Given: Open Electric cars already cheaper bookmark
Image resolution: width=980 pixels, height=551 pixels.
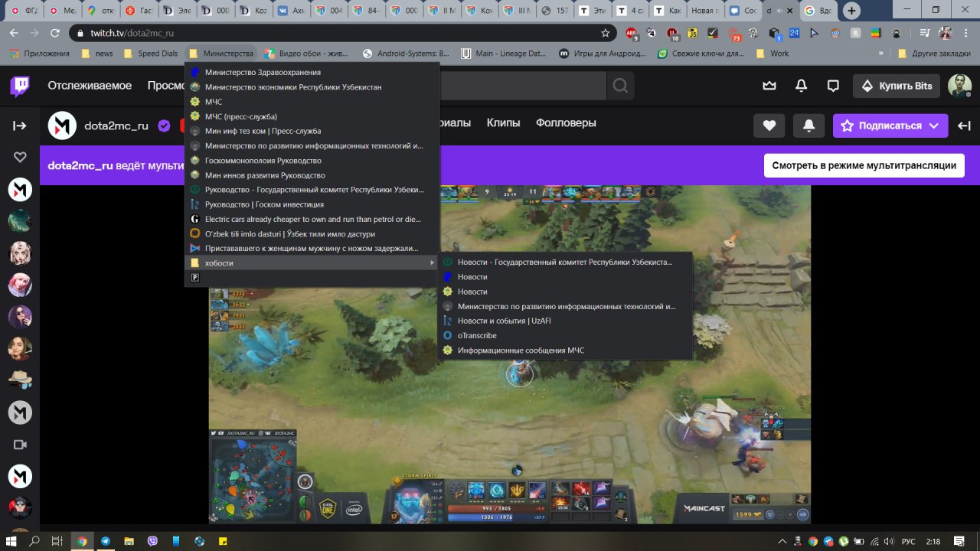Looking at the screenshot, I should [312, 219].
